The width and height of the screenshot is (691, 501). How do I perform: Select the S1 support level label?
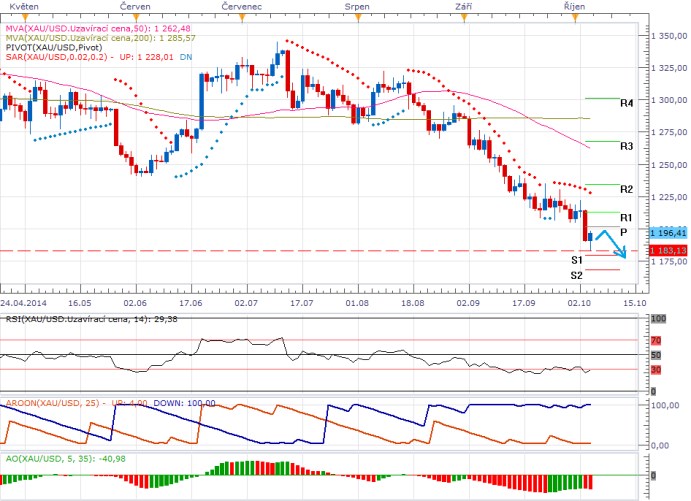pos(577,259)
